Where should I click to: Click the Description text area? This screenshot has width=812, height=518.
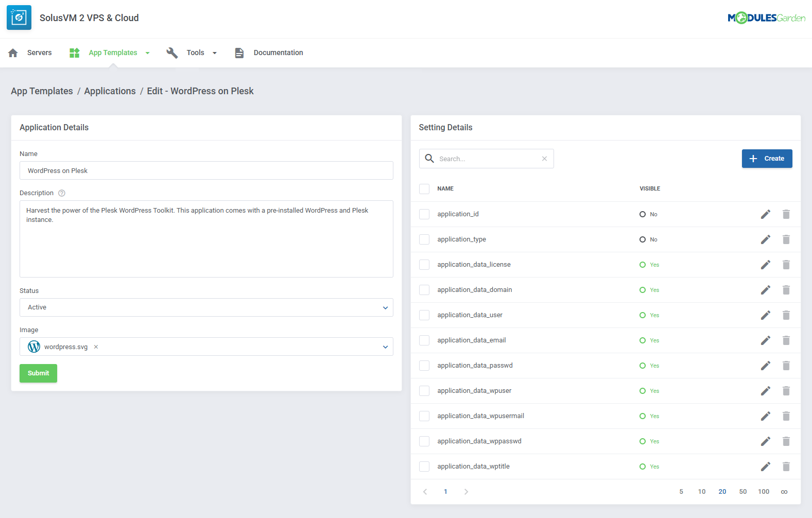[206, 239]
